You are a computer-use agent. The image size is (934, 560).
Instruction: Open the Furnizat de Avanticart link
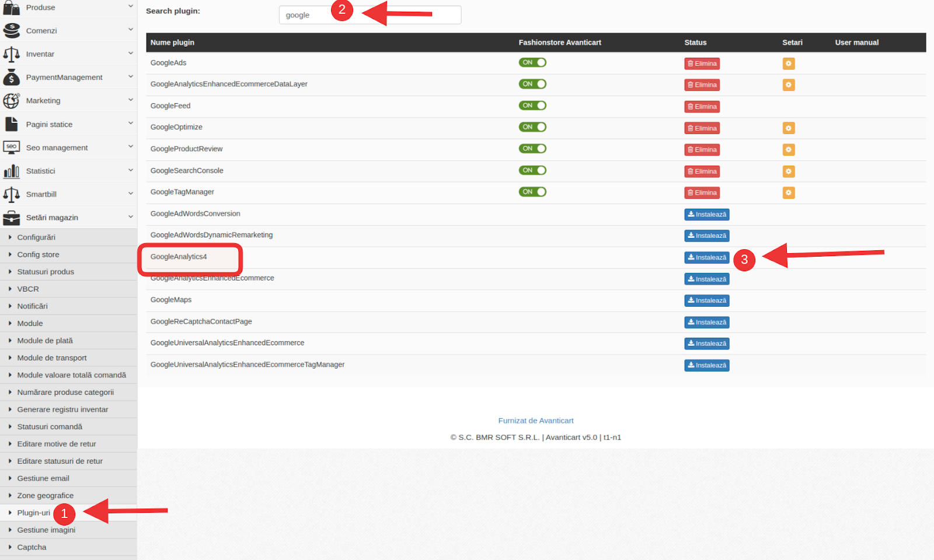coord(536,421)
